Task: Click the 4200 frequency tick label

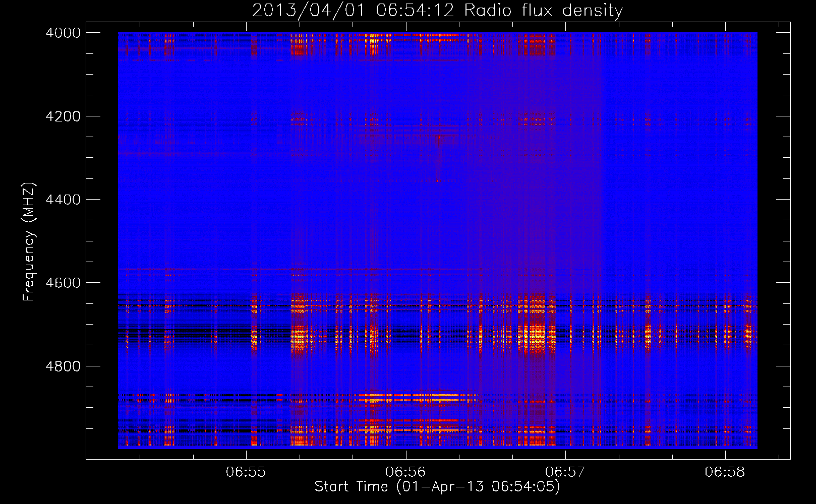Action: coord(63,116)
